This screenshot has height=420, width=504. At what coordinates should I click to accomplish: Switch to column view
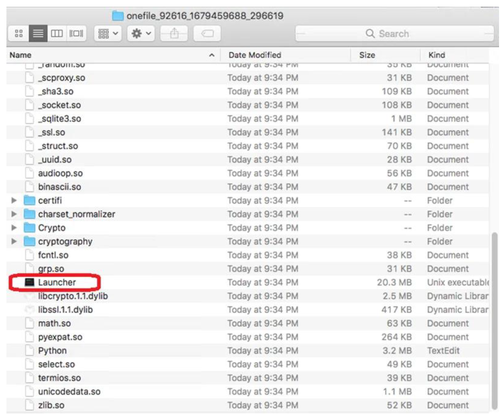(57, 34)
